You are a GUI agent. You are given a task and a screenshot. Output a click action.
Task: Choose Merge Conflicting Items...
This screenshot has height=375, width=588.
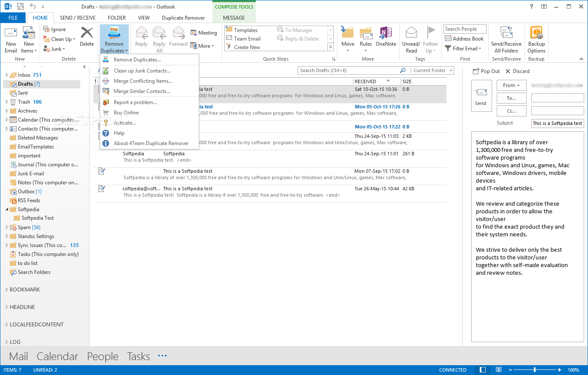tap(150, 81)
